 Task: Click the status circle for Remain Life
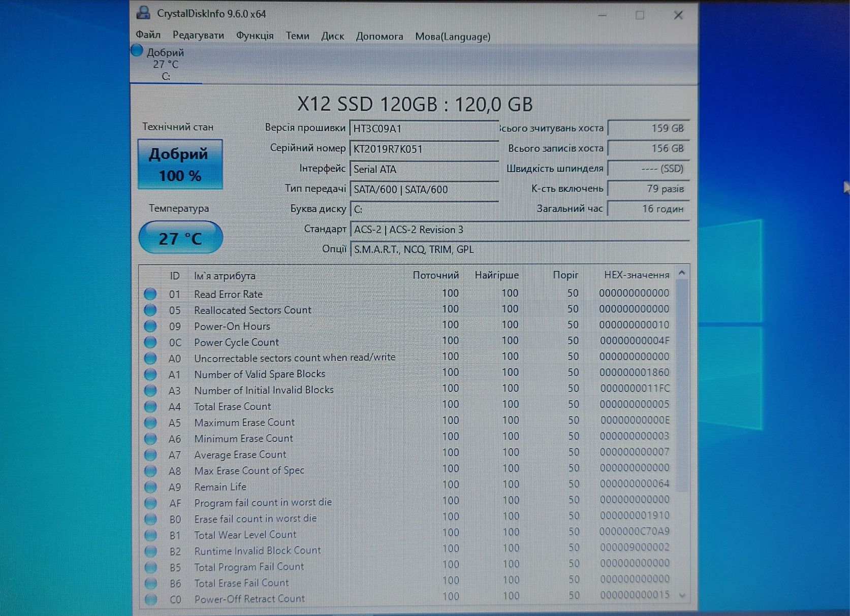(150, 487)
